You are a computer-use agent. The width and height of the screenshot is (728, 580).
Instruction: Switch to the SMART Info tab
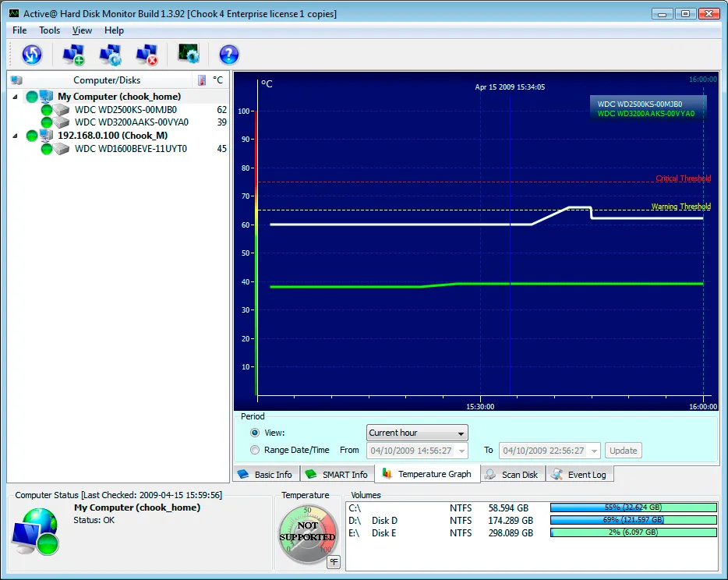pyautogui.click(x=335, y=474)
